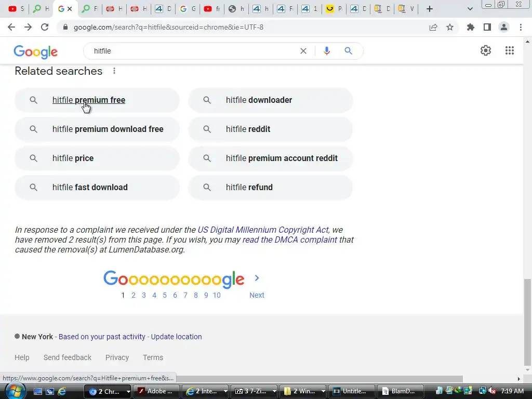Search hitfile price
Image resolution: width=532 pixels, height=399 pixels.
click(97, 158)
